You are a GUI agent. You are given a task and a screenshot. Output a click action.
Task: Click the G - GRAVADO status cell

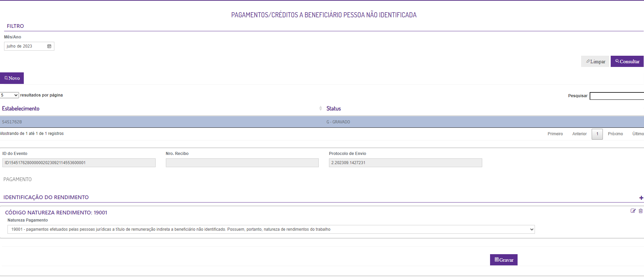(x=338, y=122)
